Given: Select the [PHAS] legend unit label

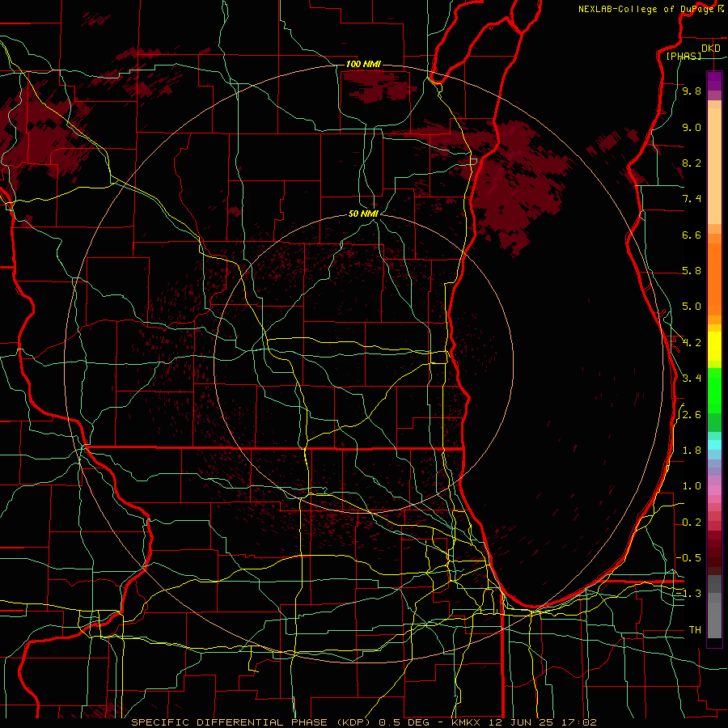Looking at the screenshot, I should pos(684,56).
